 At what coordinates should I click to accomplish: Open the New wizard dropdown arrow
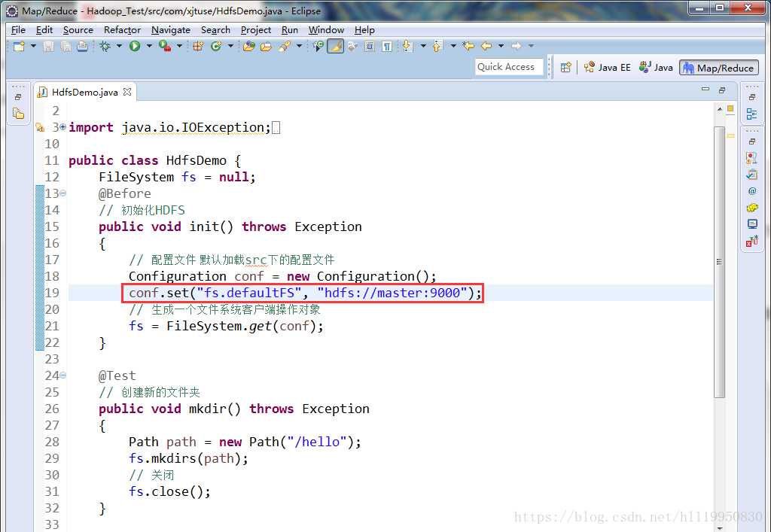point(33,46)
